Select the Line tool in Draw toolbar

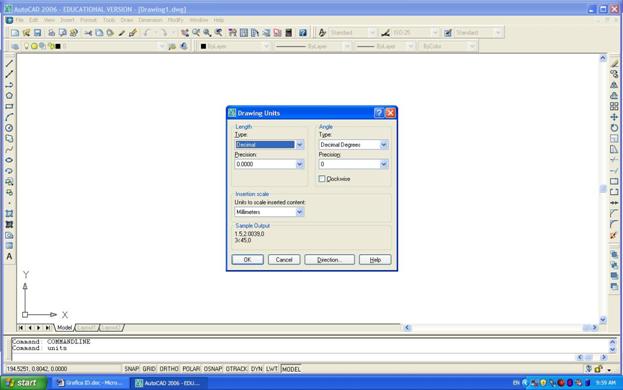pos(9,64)
